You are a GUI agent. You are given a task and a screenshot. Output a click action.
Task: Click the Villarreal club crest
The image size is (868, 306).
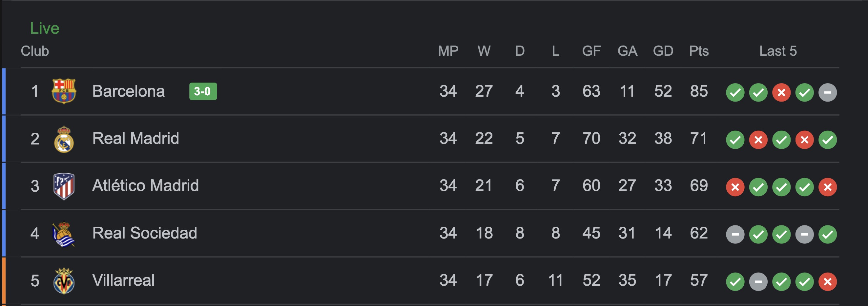pyautogui.click(x=64, y=281)
